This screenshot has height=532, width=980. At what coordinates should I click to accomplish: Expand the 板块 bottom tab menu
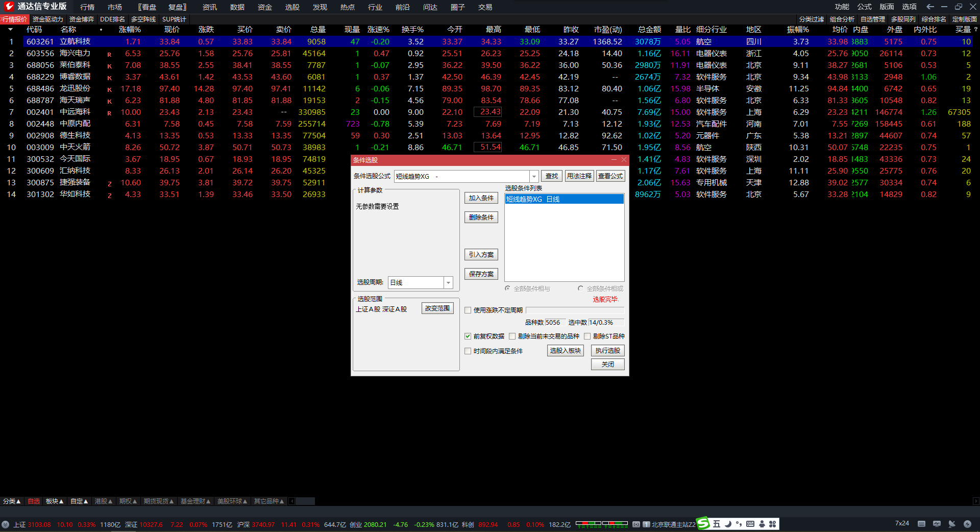click(x=55, y=501)
